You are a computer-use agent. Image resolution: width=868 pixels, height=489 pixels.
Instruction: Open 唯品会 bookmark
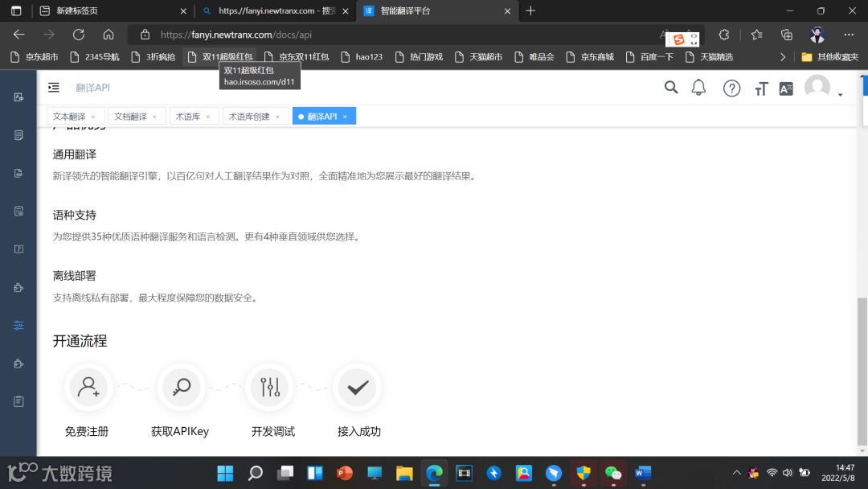coord(534,56)
